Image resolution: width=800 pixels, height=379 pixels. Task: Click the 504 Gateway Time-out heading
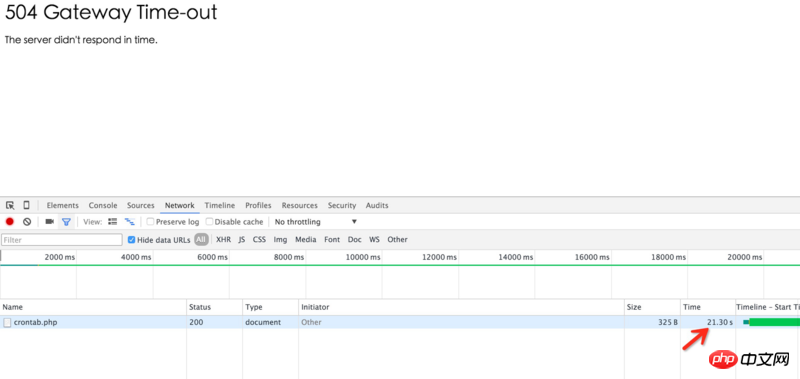pyautogui.click(x=111, y=12)
